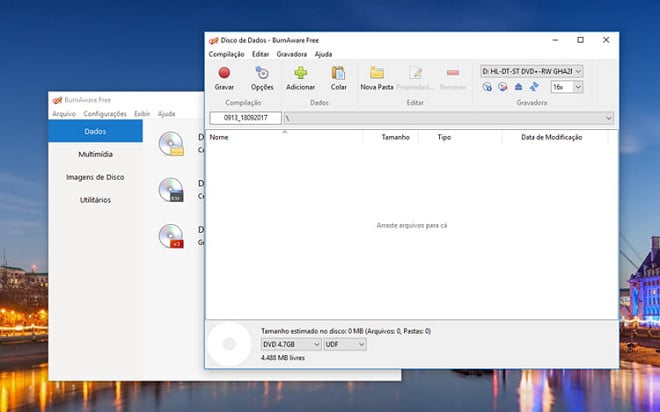This screenshot has width=660, height=412.
Task: Select the Multimídia category
Action: 95,154
